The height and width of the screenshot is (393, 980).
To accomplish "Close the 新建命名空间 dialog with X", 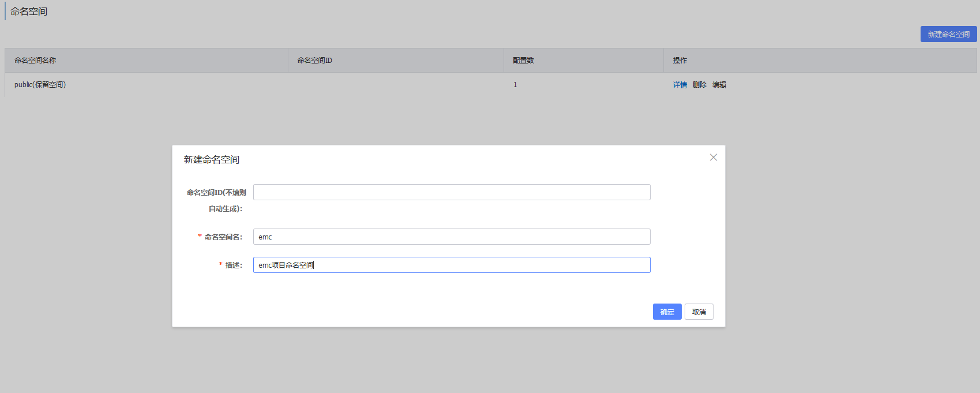I will [x=714, y=158].
